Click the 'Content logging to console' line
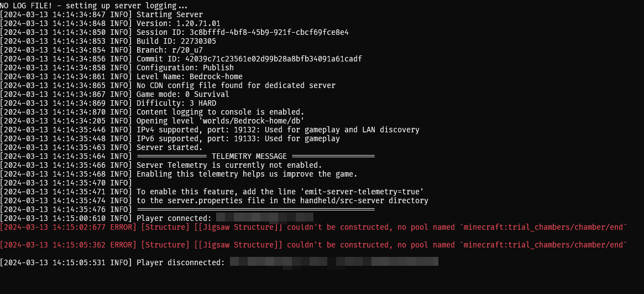 [x=221, y=112]
